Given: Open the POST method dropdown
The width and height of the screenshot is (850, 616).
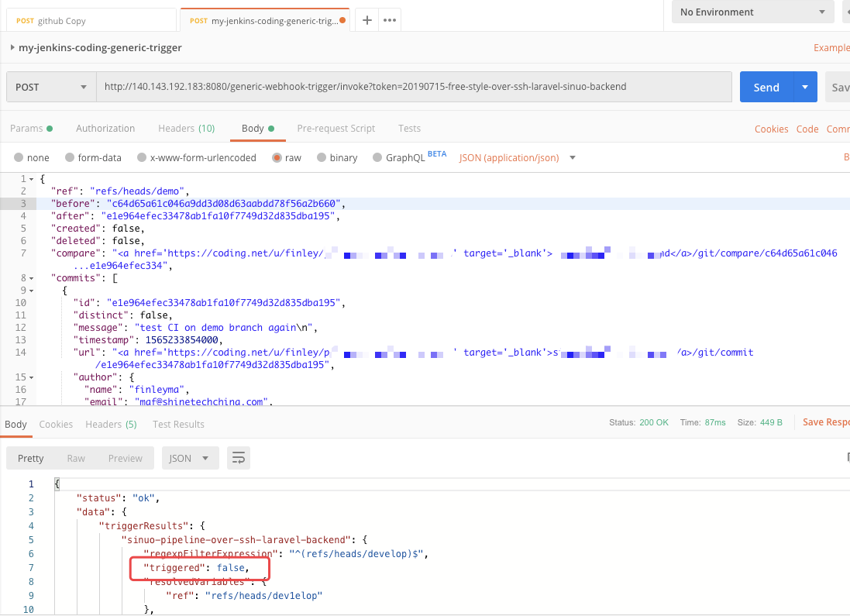Looking at the screenshot, I should 50,87.
